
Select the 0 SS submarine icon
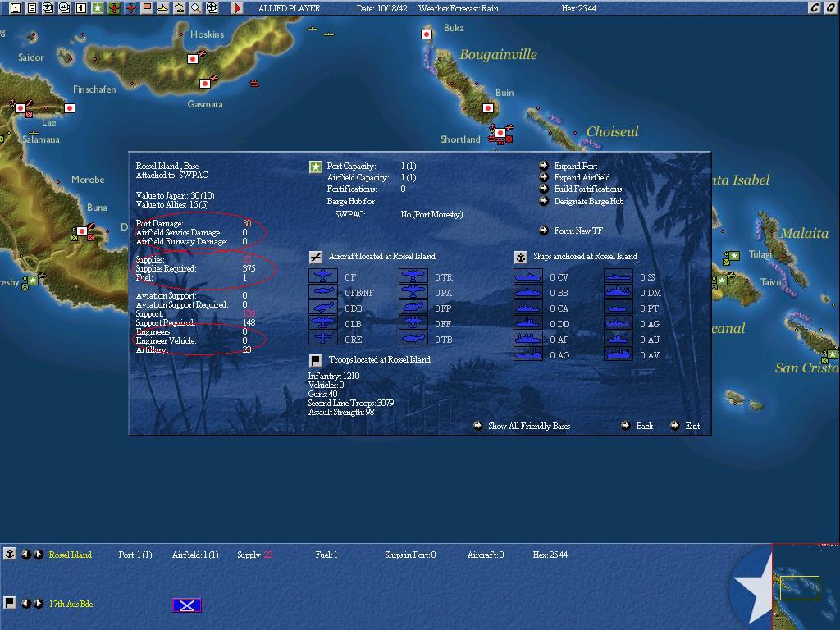[619, 276]
